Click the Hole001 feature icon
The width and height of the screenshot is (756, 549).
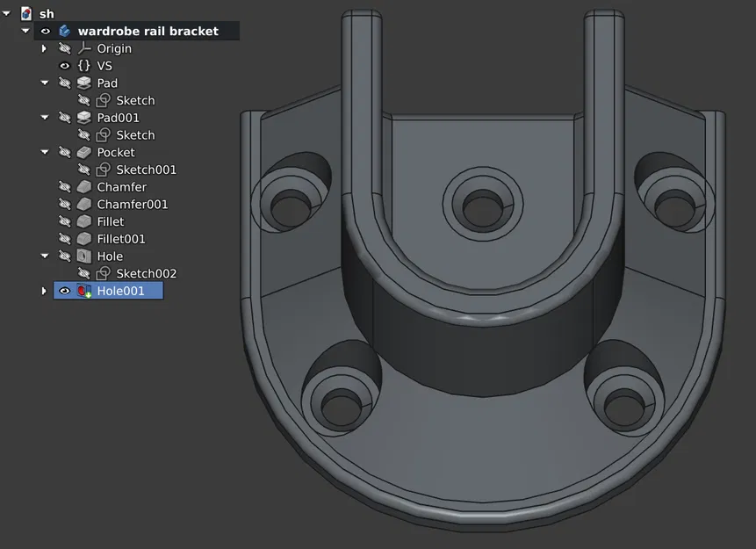[x=84, y=291]
